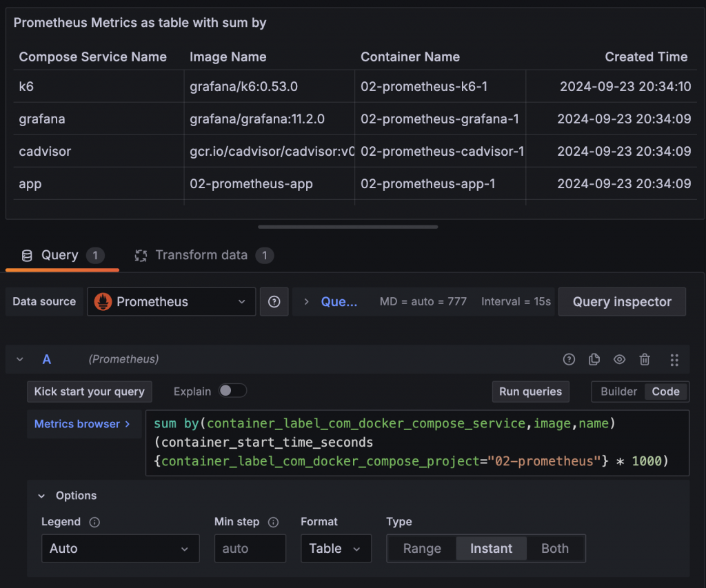Image resolution: width=706 pixels, height=588 pixels.
Task: Collapse the Options section
Action: tap(42, 496)
